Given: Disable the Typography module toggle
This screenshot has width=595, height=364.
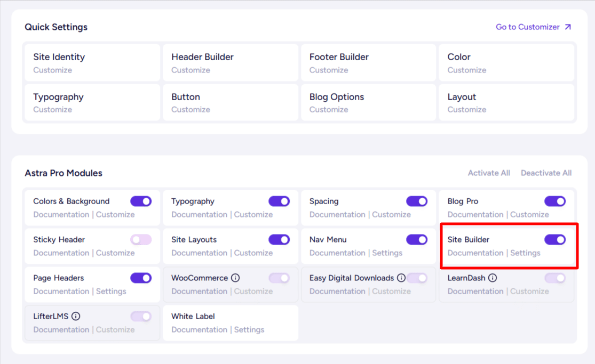Looking at the screenshot, I should [x=279, y=201].
